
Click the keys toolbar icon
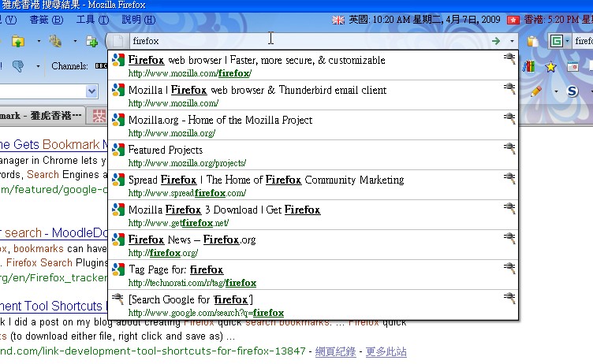point(55,41)
